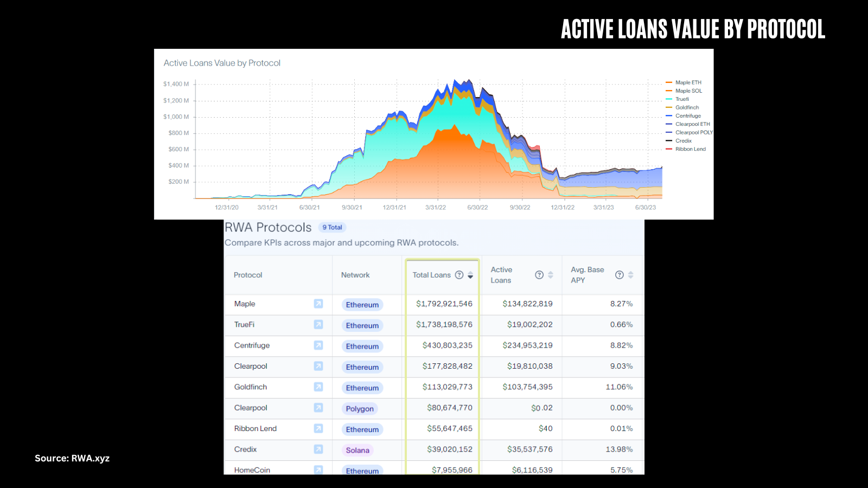
Task: Click the Avg. Base APY header text
Action: (587, 275)
